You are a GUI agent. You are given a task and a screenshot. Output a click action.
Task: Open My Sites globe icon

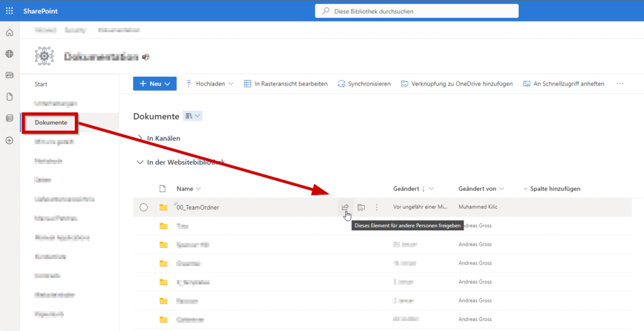(9, 54)
